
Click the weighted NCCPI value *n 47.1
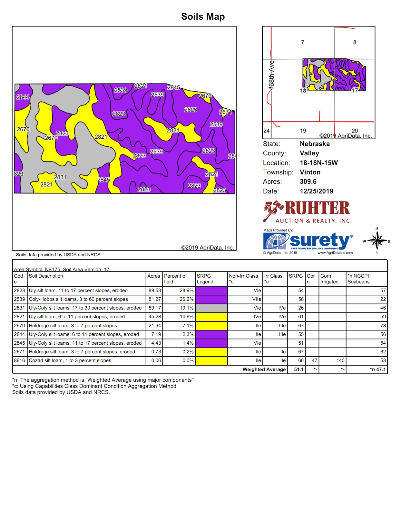(378, 369)
